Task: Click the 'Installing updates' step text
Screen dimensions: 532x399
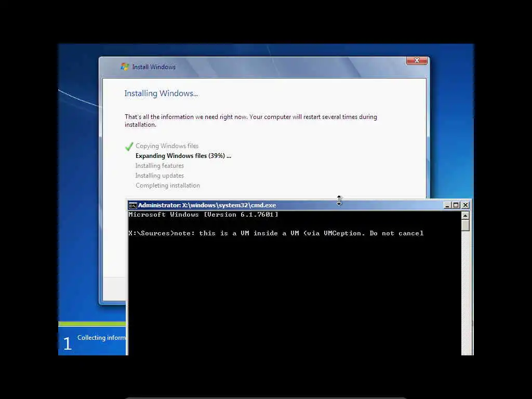Action: tap(159, 176)
